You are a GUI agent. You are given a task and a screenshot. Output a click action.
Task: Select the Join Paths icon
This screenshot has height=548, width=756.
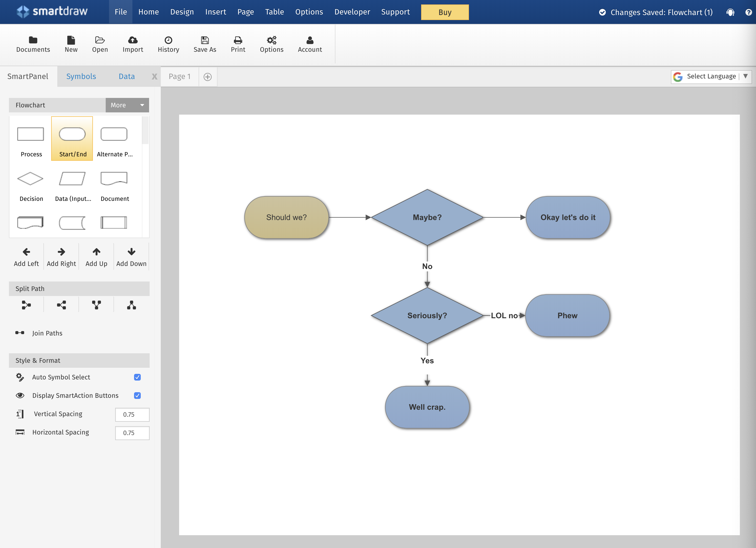point(19,333)
